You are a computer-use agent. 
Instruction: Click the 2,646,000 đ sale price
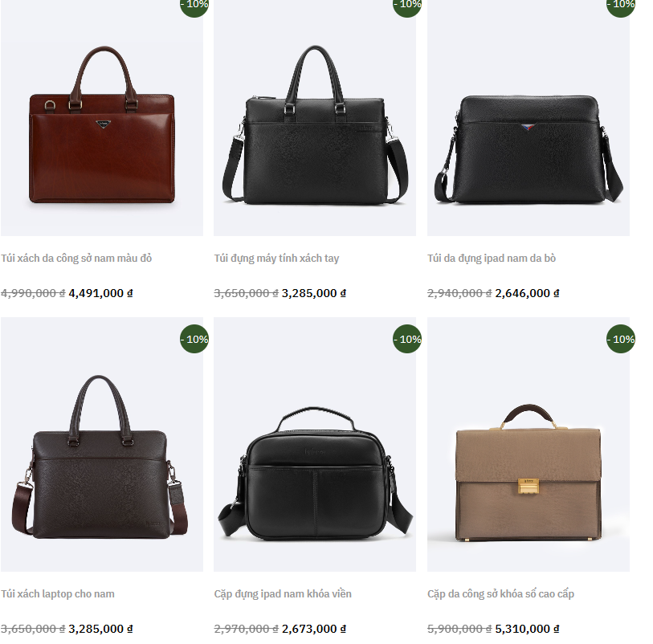pos(527,293)
